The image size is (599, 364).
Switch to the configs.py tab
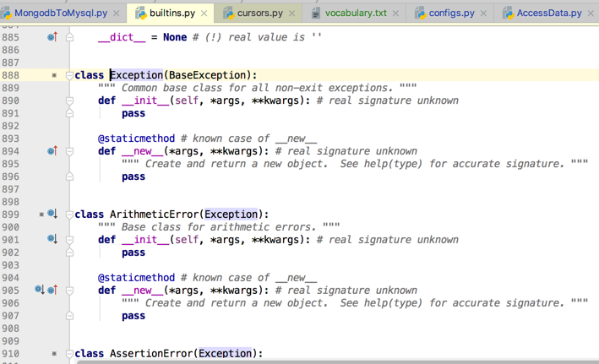[451, 13]
